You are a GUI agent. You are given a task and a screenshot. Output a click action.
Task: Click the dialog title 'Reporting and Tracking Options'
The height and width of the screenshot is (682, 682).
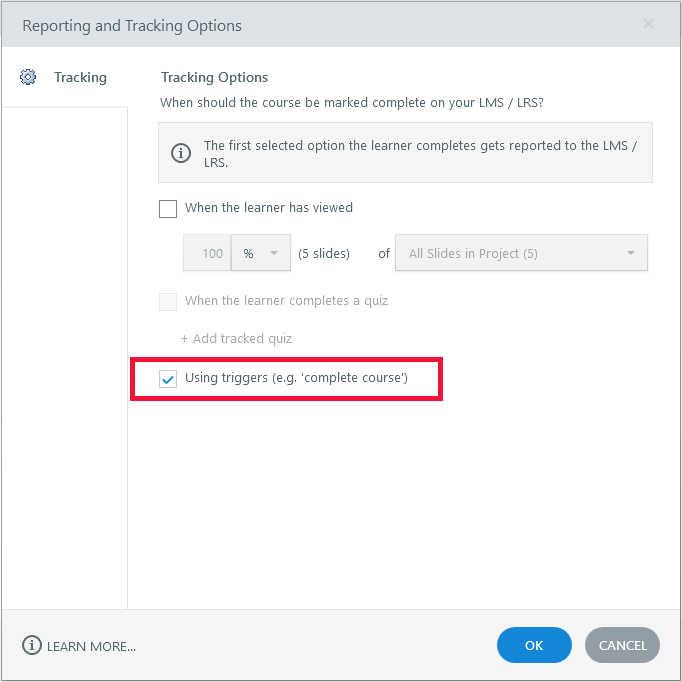tap(132, 25)
